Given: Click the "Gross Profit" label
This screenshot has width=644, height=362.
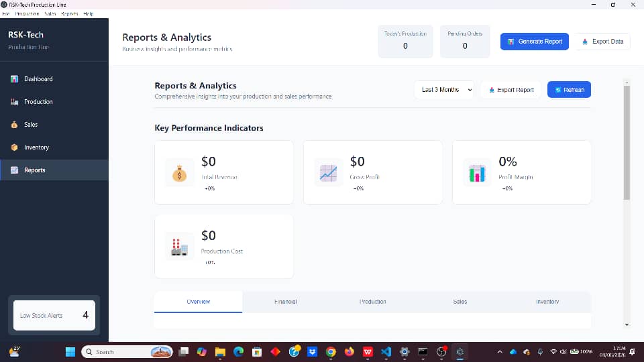Looking at the screenshot, I should click(x=365, y=177).
